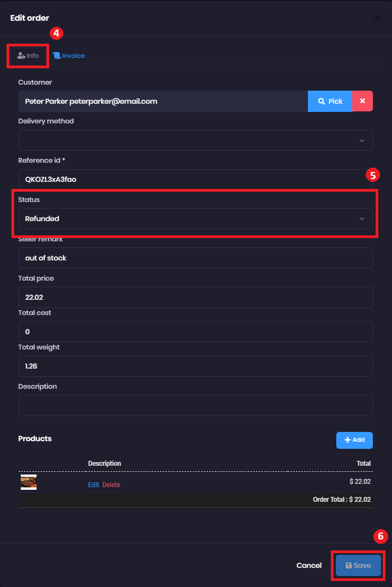
Task: Focus the Reference id input field
Action: click(x=195, y=179)
